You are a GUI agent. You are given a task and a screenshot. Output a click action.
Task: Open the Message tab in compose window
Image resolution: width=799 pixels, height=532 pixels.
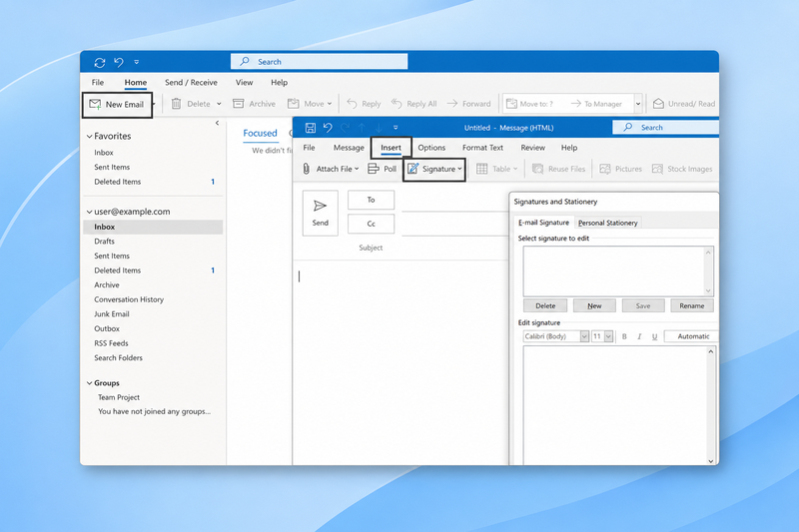pos(349,148)
